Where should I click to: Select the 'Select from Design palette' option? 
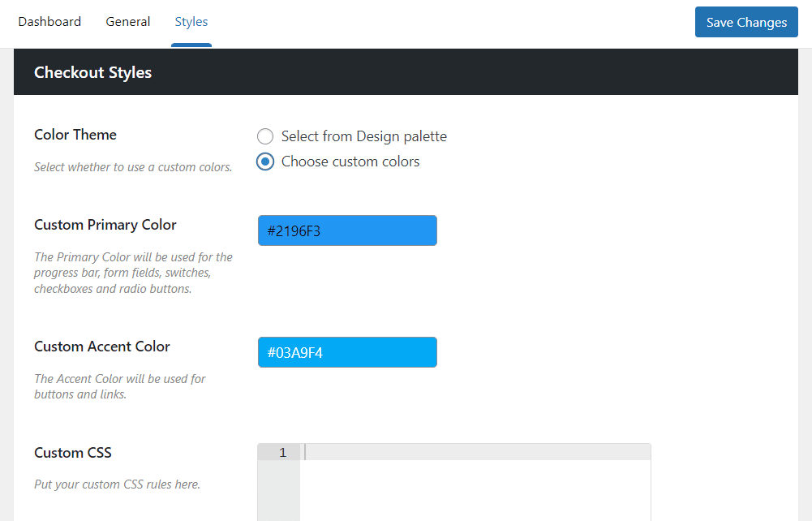tap(264, 136)
